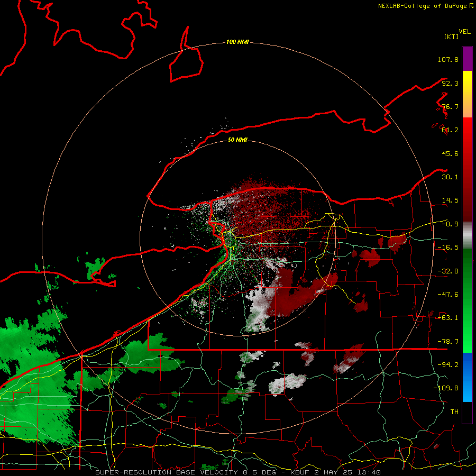Click the -94.2 legend value
476x476 pixels.
pos(448,365)
